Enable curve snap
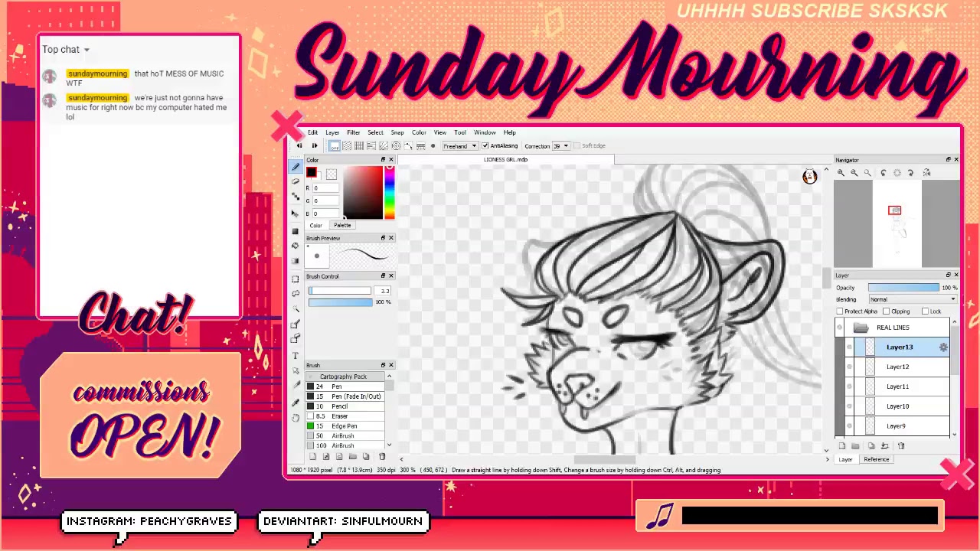The height and width of the screenshot is (551, 980). pos(408,145)
